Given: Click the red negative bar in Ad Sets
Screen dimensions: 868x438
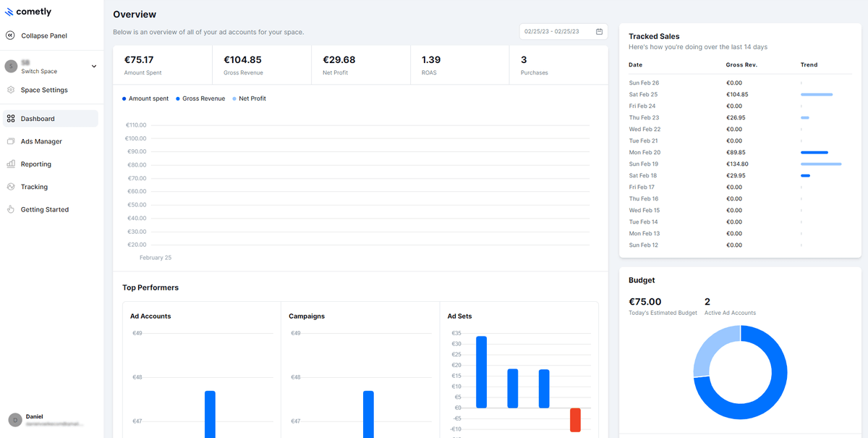Looking at the screenshot, I should click(x=575, y=420).
